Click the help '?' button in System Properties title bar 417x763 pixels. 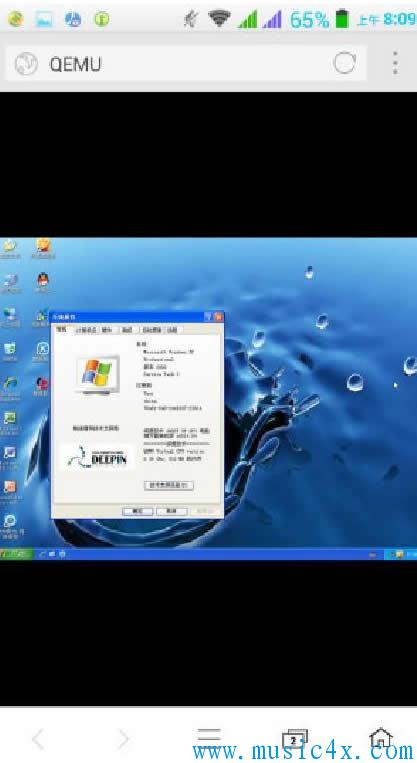[208, 317]
